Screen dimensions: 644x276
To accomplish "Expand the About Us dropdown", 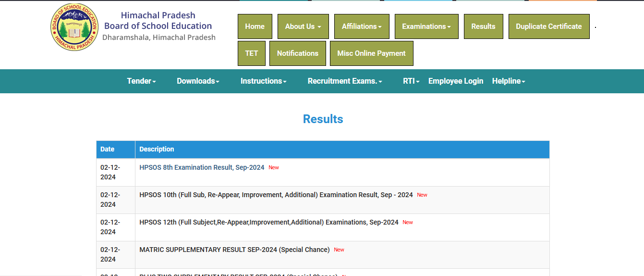I will point(303,26).
